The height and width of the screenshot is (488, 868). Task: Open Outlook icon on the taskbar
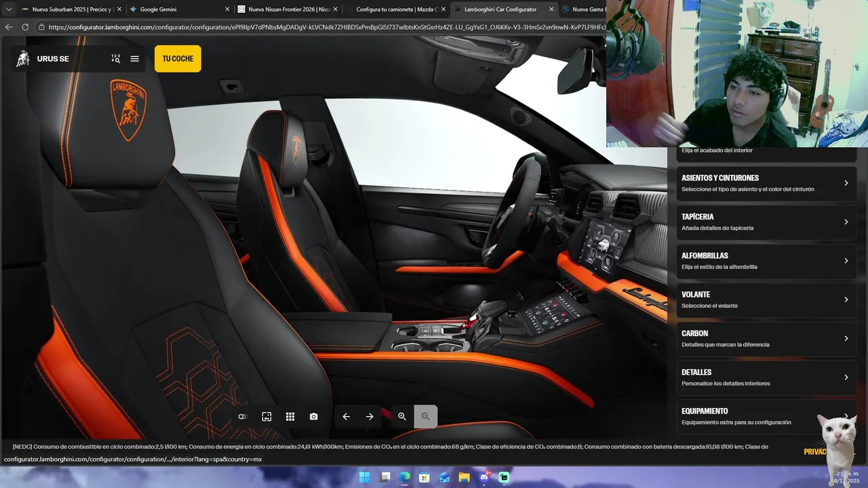[x=444, y=477]
